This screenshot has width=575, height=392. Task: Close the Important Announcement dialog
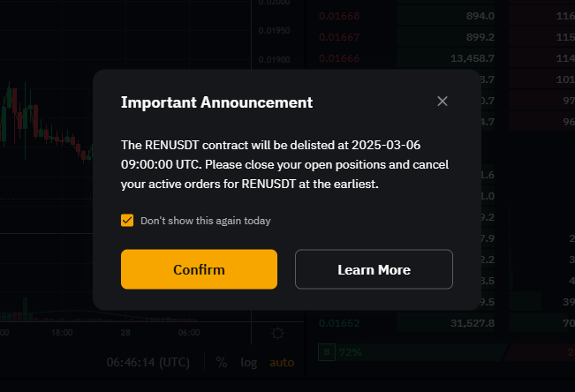point(443,102)
